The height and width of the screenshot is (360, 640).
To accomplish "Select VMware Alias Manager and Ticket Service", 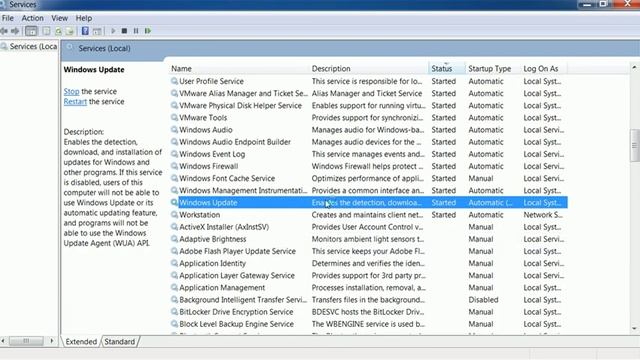I will click(x=369, y=93).
